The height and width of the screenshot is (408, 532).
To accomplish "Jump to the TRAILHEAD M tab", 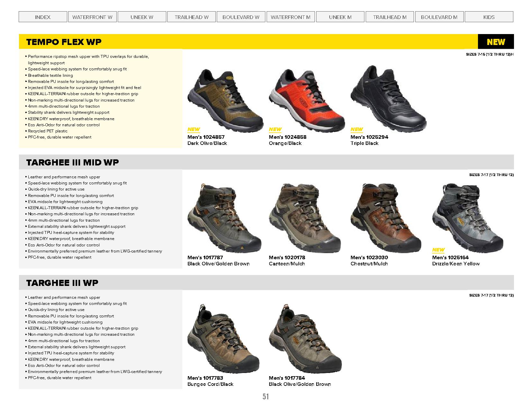I will tap(390, 17).
